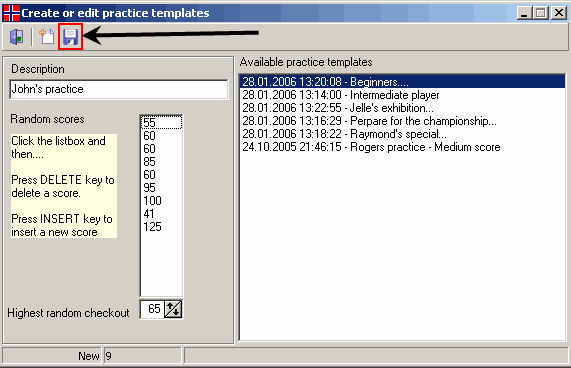Image resolution: width=571 pixels, height=368 pixels.
Task: Select score 100 in Random scores
Action: [x=161, y=201]
